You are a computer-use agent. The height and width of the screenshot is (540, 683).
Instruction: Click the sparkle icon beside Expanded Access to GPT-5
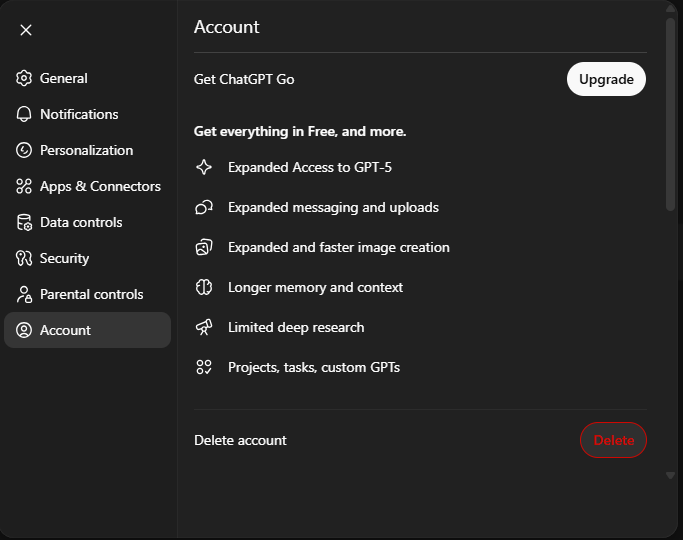coord(204,167)
